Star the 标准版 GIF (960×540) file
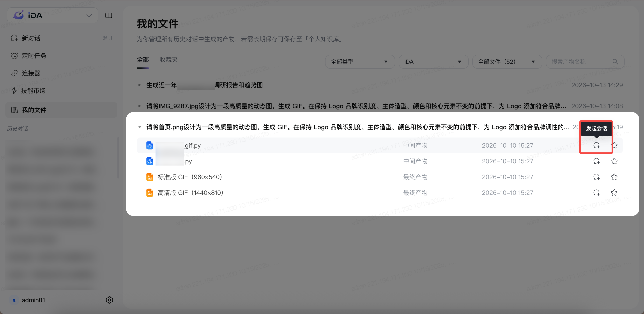The image size is (644, 314). (x=614, y=177)
